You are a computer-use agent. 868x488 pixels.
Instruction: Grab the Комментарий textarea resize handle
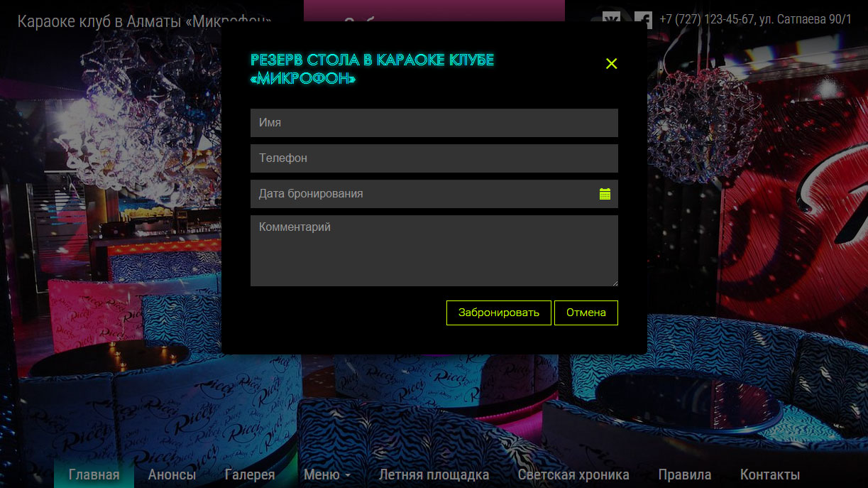(614, 282)
